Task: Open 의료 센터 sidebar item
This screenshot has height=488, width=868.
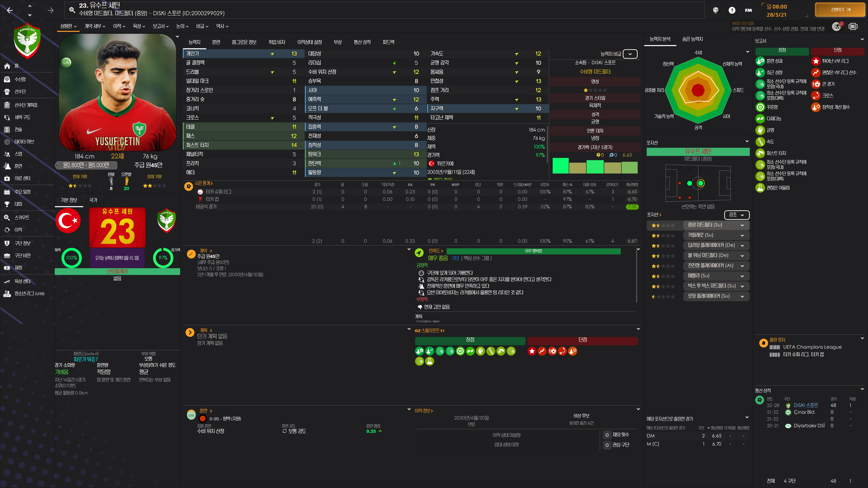Action: [22, 178]
